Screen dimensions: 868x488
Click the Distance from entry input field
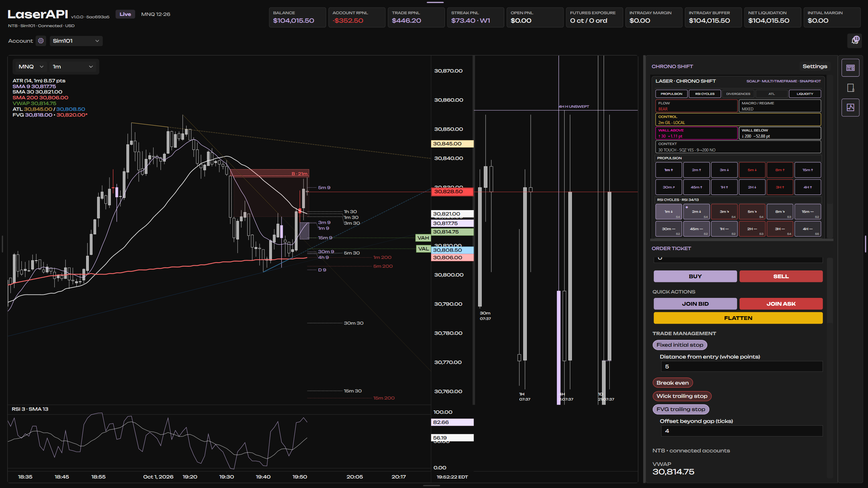click(742, 367)
